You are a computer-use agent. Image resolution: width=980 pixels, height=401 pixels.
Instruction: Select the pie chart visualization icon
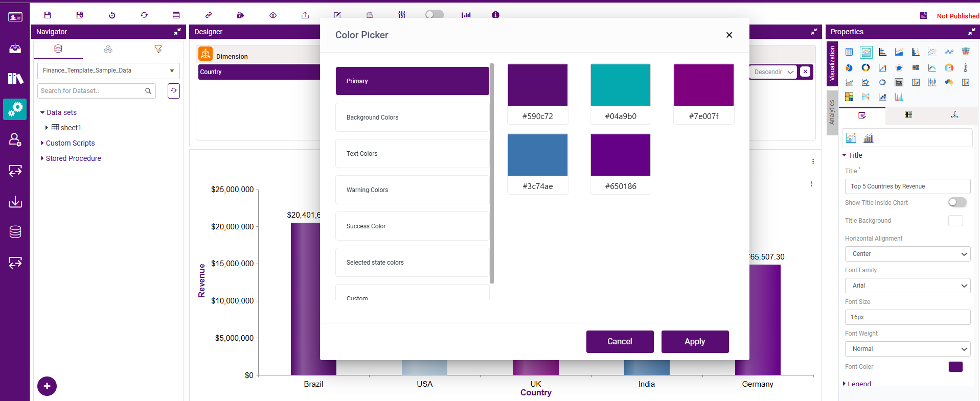(x=849, y=68)
